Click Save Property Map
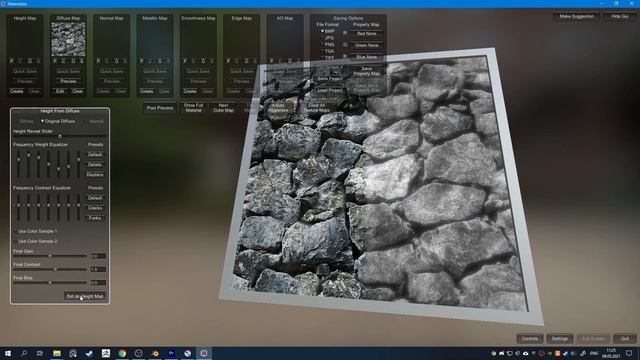Viewport: 640px width, 360px height. [x=367, y=71]
